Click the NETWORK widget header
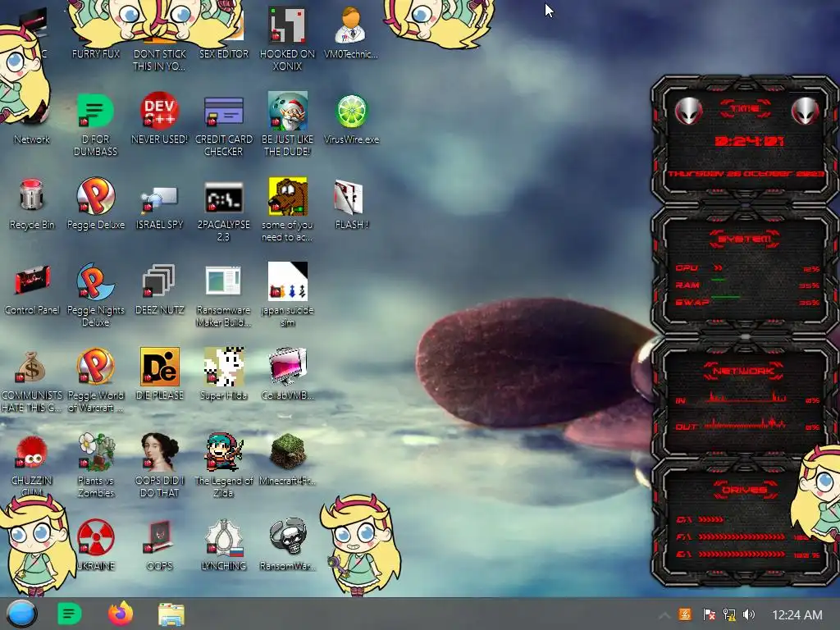Screen dimensions: 840x630 [744, 371]
